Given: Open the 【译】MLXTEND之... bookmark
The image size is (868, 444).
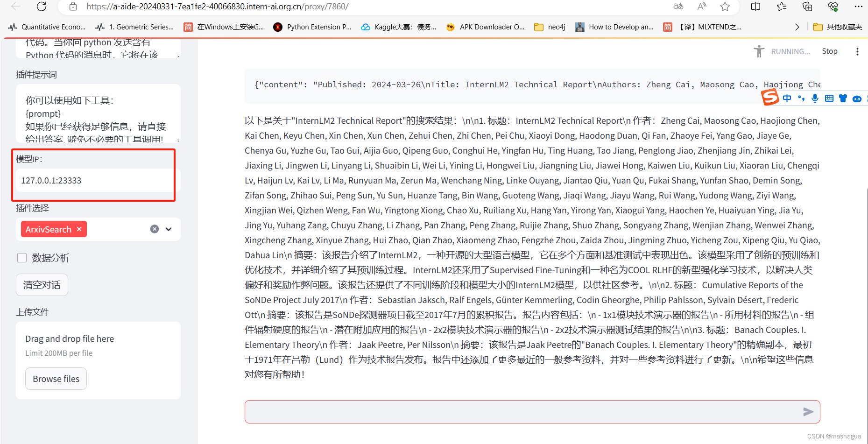Looking at the screenshot, I should (x=702, y=27).
